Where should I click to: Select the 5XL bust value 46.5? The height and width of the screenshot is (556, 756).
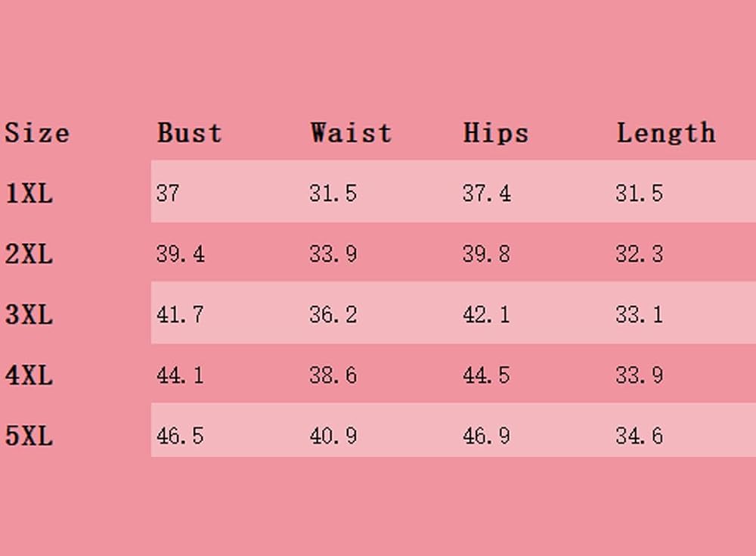pos(180,436)
